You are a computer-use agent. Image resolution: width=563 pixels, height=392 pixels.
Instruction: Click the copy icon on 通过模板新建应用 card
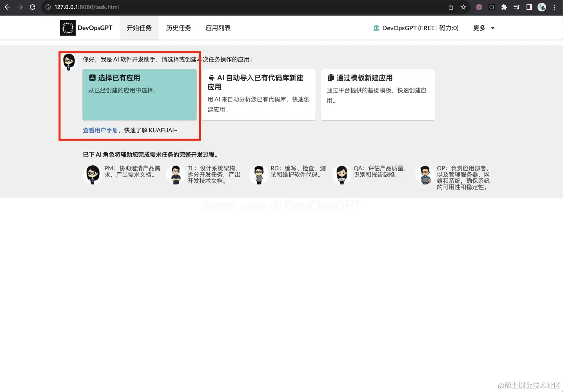[x=331, y=78]
